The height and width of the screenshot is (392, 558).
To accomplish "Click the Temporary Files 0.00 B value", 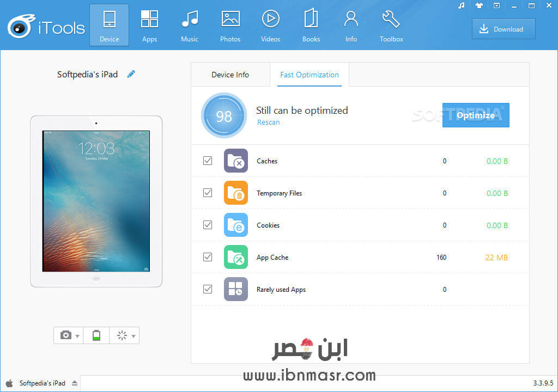I will tap(497, 193).
